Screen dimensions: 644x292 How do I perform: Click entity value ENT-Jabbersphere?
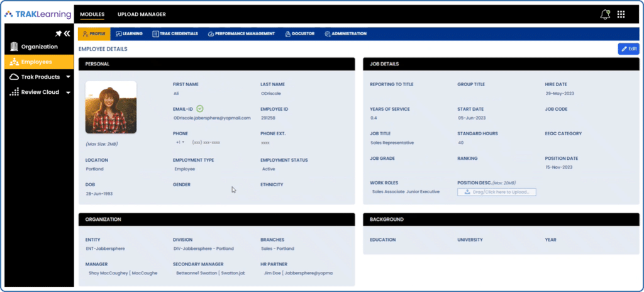tap(105, 249)
